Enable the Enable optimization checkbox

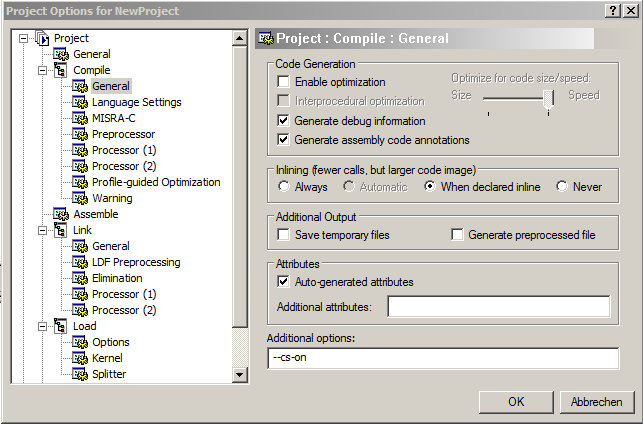(x=283, y=82)
